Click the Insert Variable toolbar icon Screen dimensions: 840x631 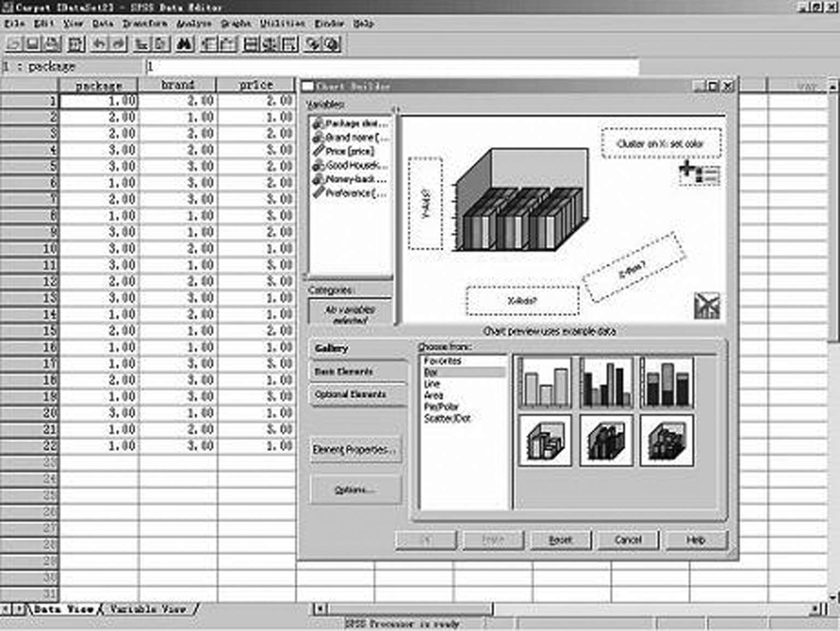(227, 44)
